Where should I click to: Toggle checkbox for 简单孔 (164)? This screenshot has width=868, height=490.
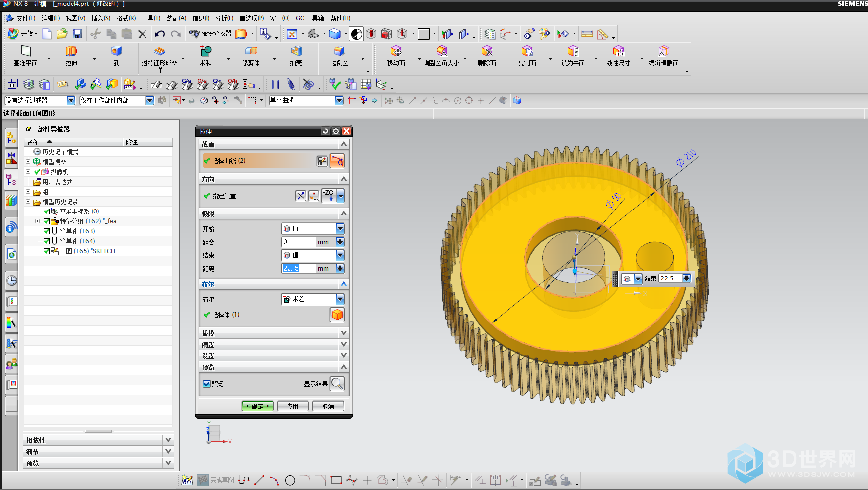(47, 241)
